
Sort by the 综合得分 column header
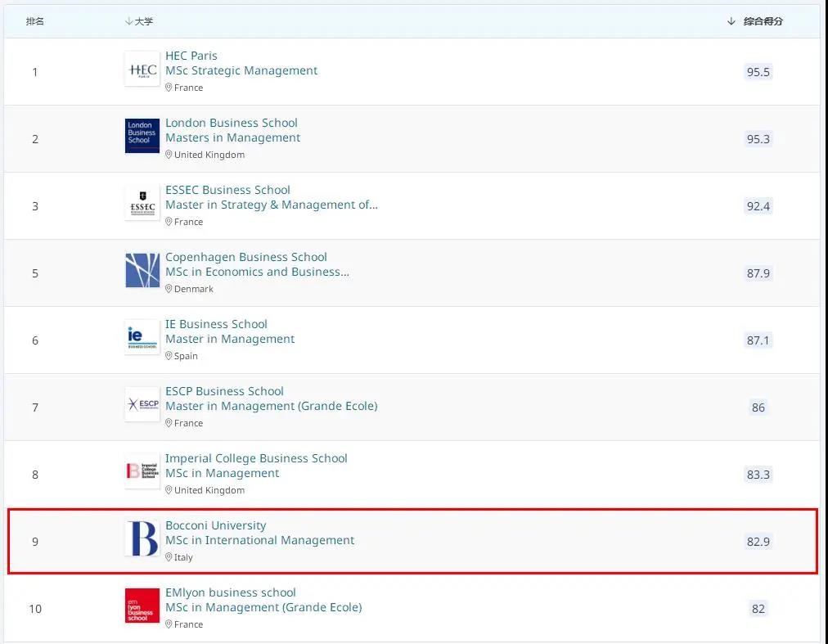(x=755, y=21)
